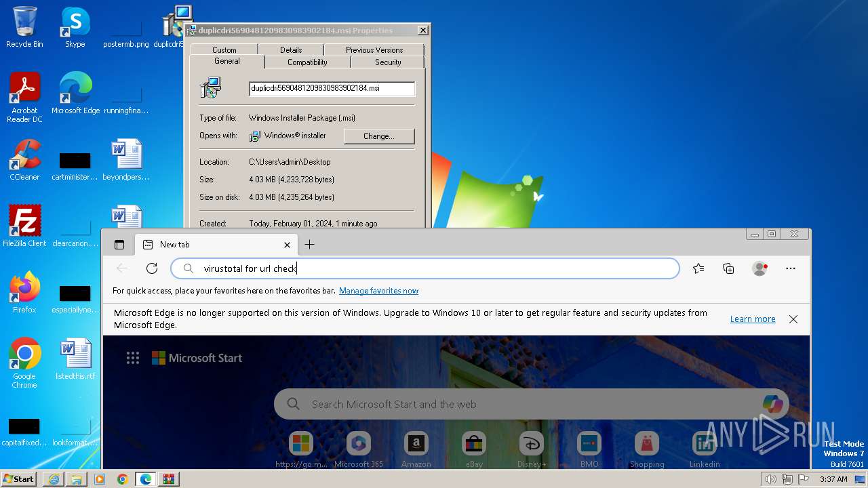
Task: Open Microsoft Edge desktop shortcut
Action: coord(75,93)
